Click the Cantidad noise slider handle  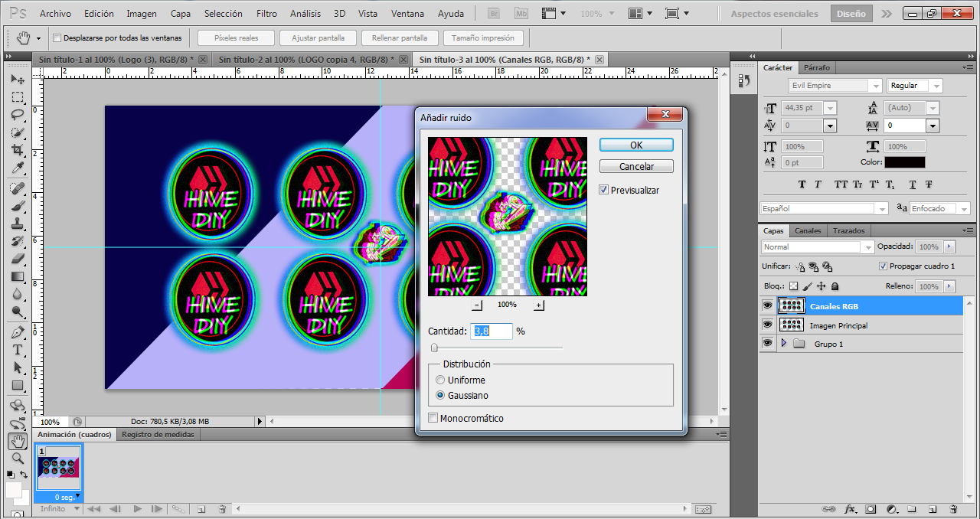coord(434,348)
